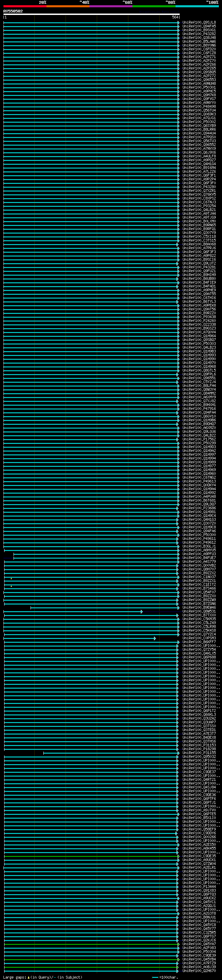Click the 564 query length marker

175,17
